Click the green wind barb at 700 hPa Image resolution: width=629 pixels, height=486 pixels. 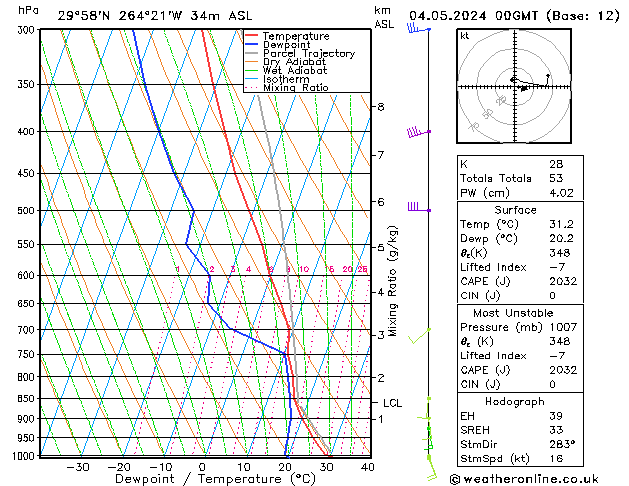tap(419, 336)
